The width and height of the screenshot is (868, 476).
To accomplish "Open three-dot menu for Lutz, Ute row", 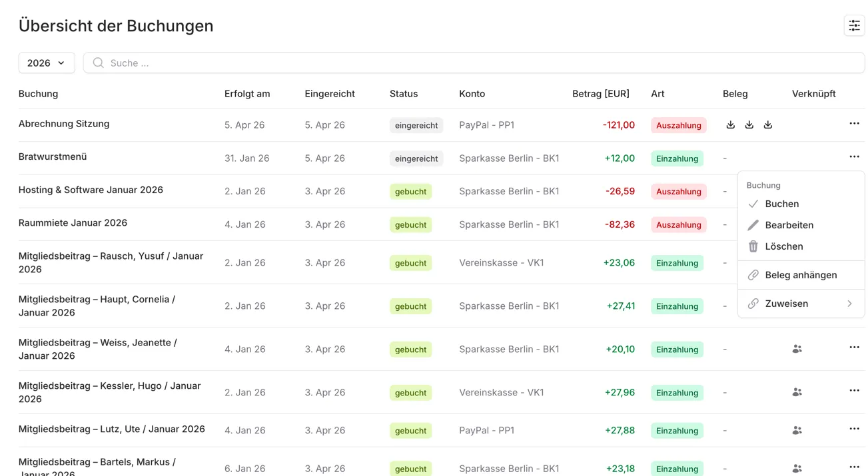I will [854, 429].
